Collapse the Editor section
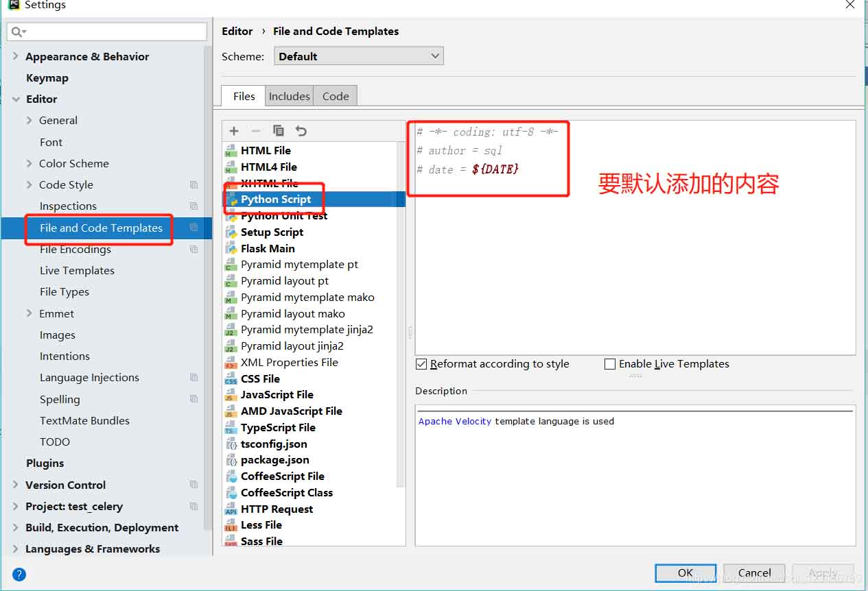This screenshot has height=591, width=868. click(x=16, y=99)
